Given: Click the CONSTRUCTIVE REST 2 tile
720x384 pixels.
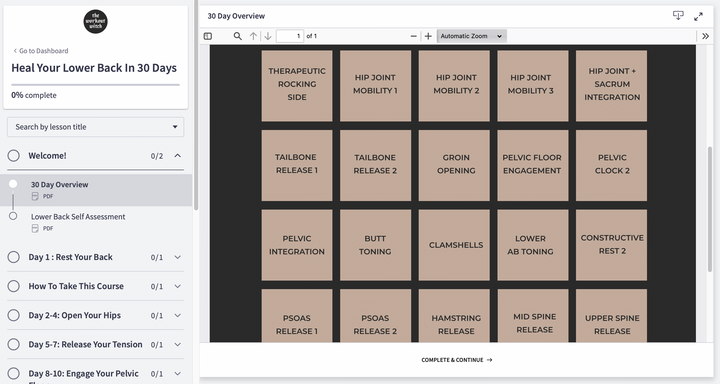Looking at the screenshot, I should (x=611, y=245).
